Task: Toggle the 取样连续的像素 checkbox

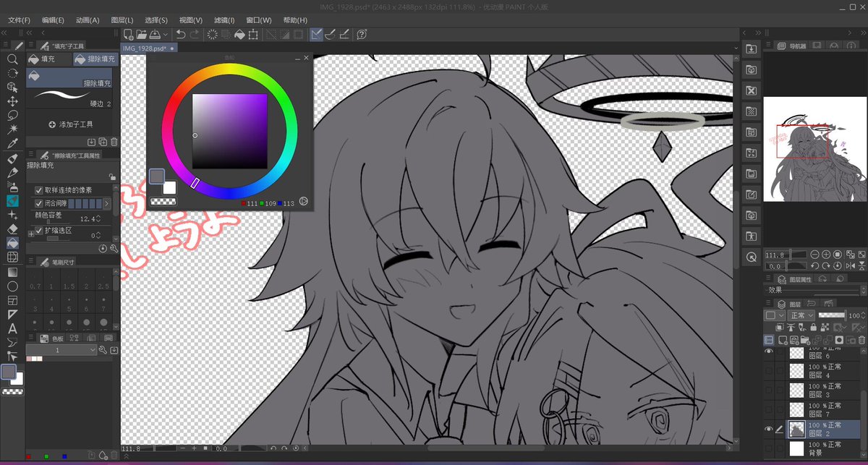Action: click(x=39, y=189)
